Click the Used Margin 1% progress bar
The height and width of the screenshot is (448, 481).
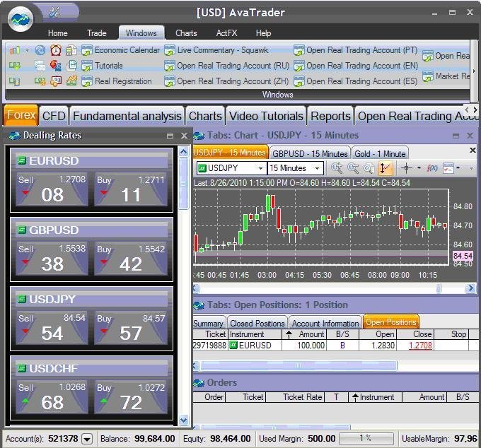(x=366, y=439)
